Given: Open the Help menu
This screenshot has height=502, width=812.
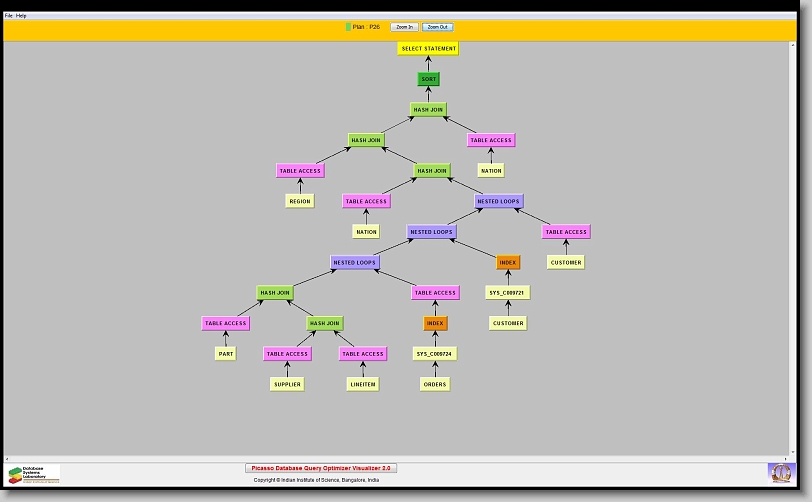Looking at the screenshot, I should pyautogui.click(x=21, y=16).
